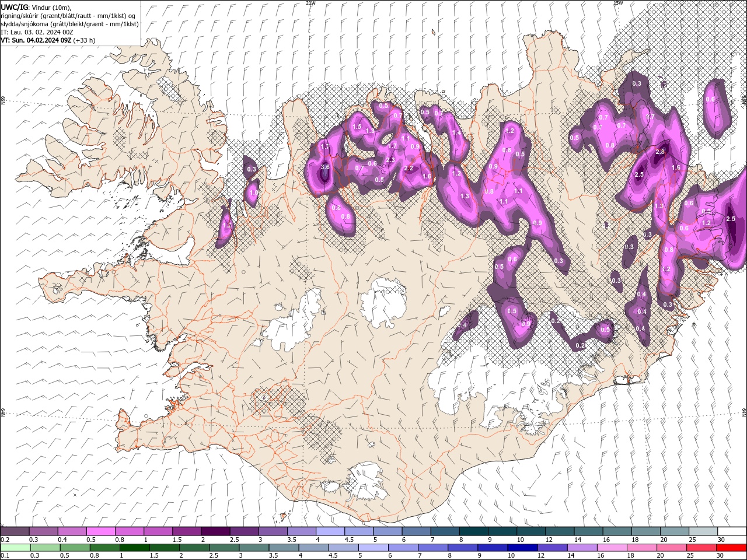Viewport: 747px width, 560px height.
Task: Click the 3.6 snowfall value on the map
Action: coord(326,167)
